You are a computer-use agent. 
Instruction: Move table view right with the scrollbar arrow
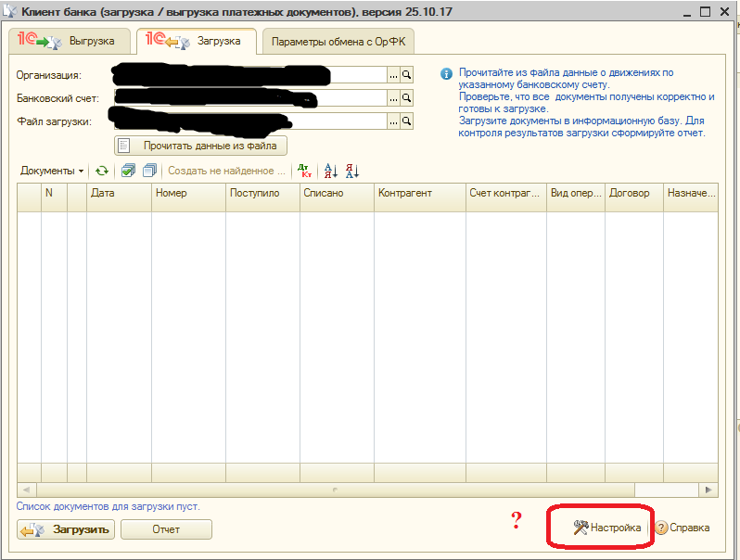point(708,490)
